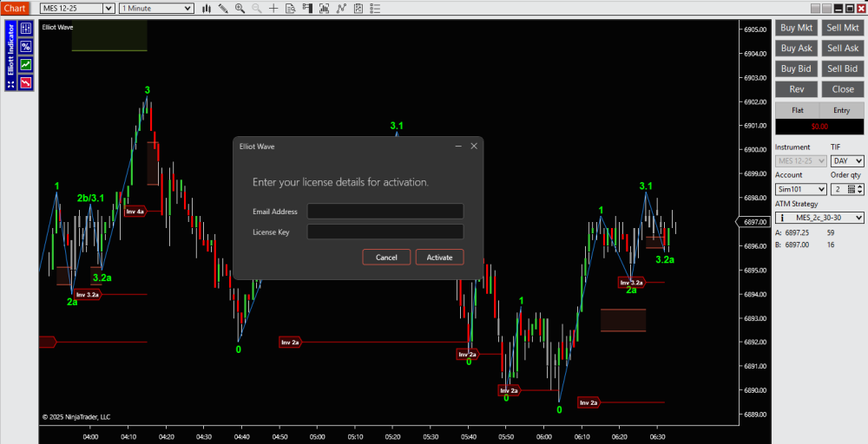Open the bar type chart style icon
The height and width of the screenshot is (444, 868).
click(206, 8)
